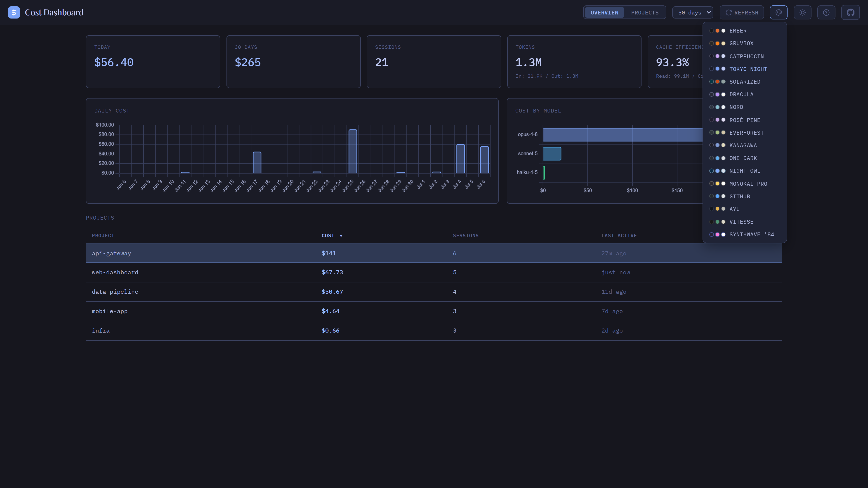The image size is (868, 488).
Task: Switch to the Projects tab
Action: click(x=645, y=12)
